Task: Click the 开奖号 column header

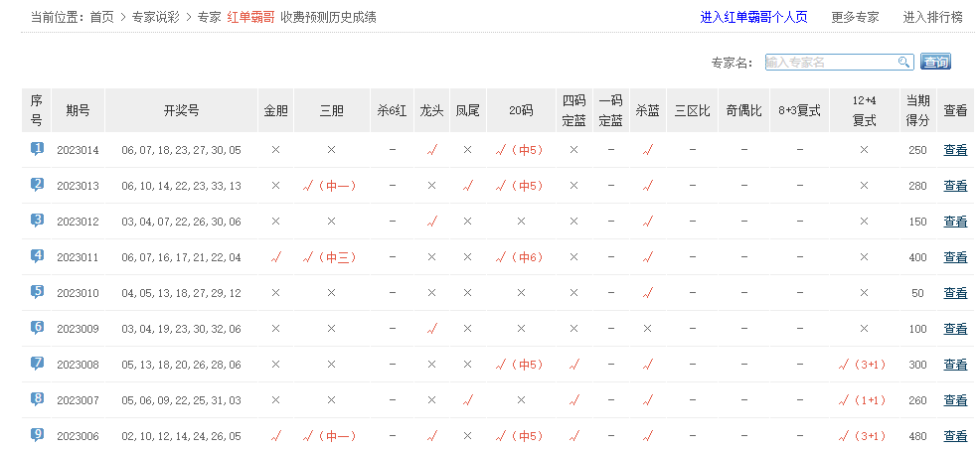Action: tap(181, 110)
